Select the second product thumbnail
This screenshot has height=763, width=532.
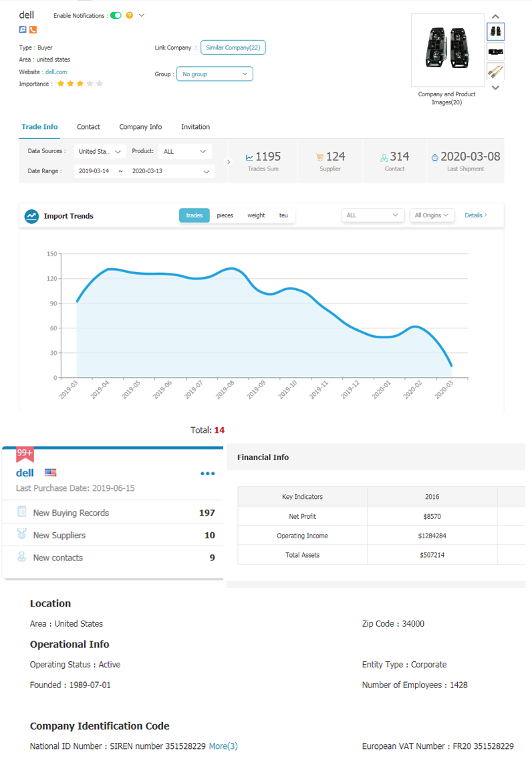495,51
